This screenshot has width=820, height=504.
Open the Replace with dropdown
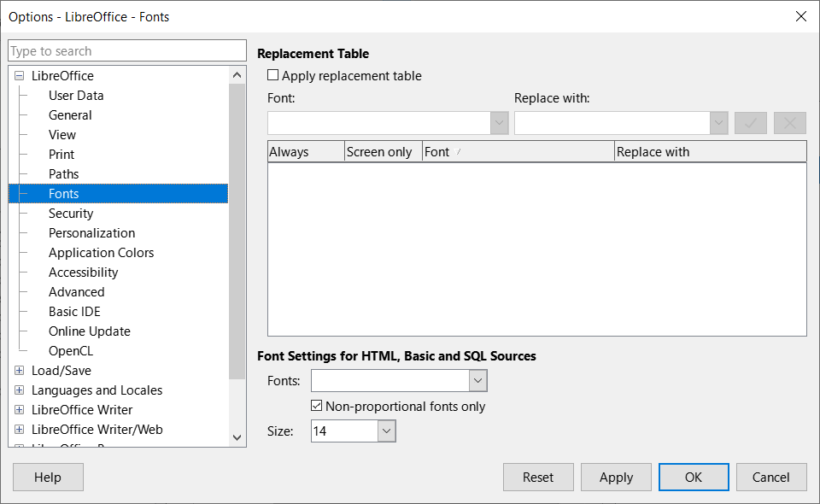coord(717,122)
